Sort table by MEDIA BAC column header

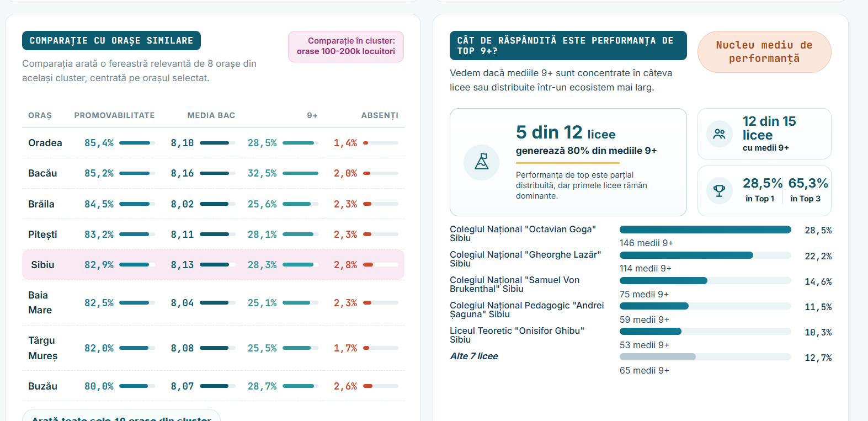tap(211, 115)
